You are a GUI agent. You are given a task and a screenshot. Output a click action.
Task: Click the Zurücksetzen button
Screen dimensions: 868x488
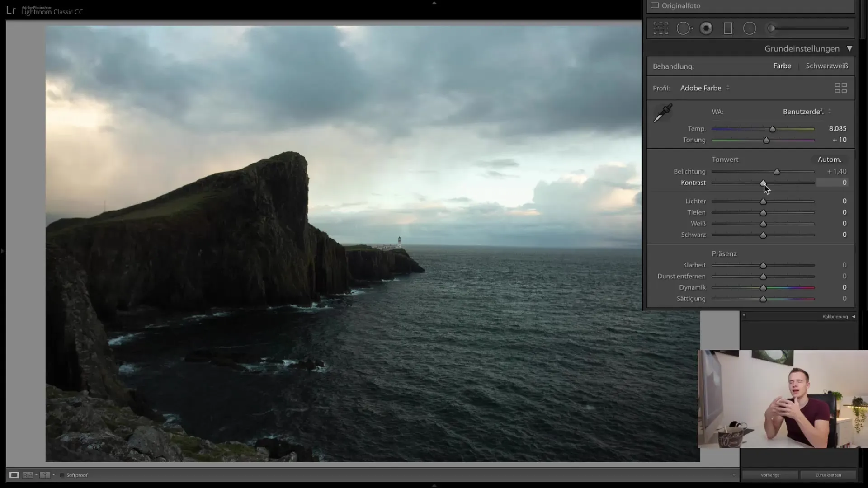click(828, 475)
